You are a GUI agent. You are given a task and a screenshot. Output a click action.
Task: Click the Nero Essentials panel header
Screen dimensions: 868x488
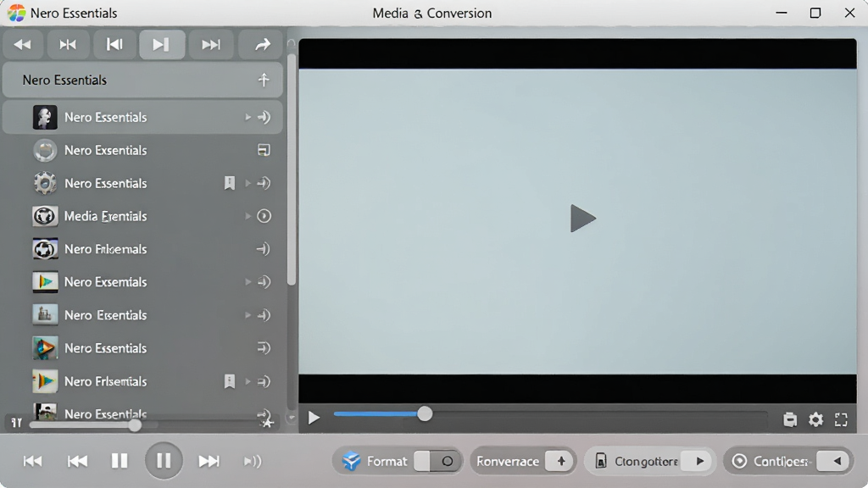click(142, 80)
